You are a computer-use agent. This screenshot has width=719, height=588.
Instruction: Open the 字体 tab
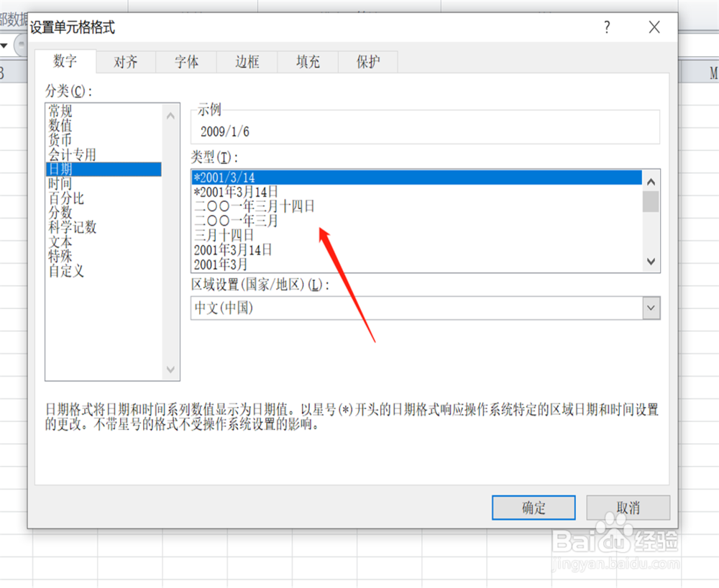pyautogui.click(x=186, y=62)
